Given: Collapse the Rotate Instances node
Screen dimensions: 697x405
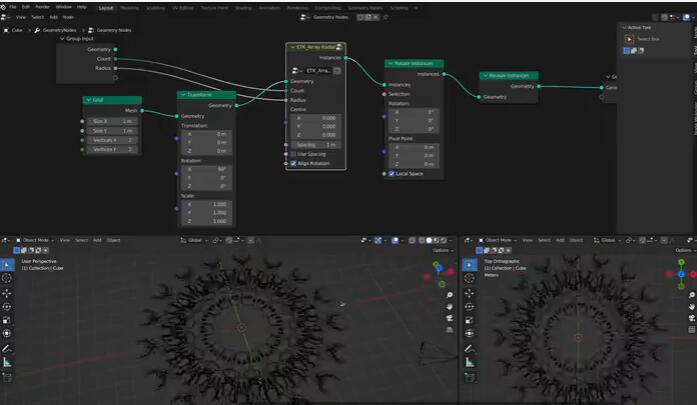Looking at the screenshot, I should pos(390,64).
